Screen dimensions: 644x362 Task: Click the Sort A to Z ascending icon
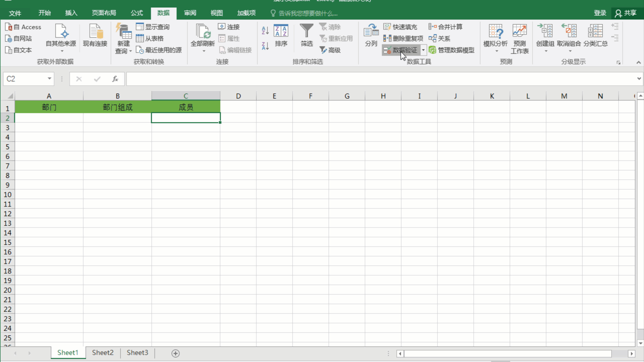tap(265, 31)
